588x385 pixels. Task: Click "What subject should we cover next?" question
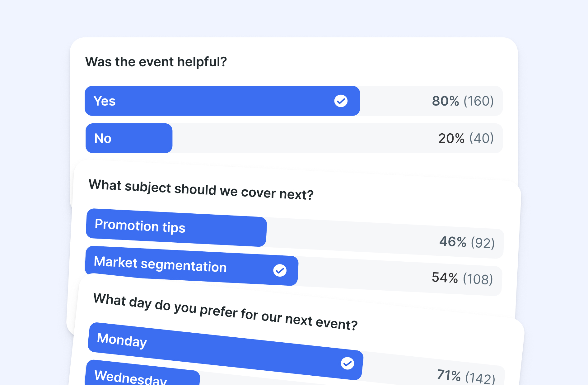coord(201,189)
